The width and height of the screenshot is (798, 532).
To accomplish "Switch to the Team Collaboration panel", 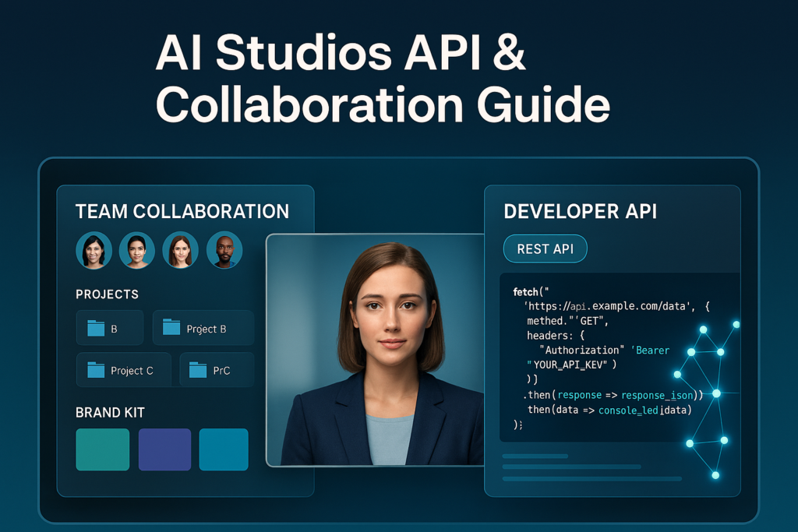I will click(x=182, y=211).
